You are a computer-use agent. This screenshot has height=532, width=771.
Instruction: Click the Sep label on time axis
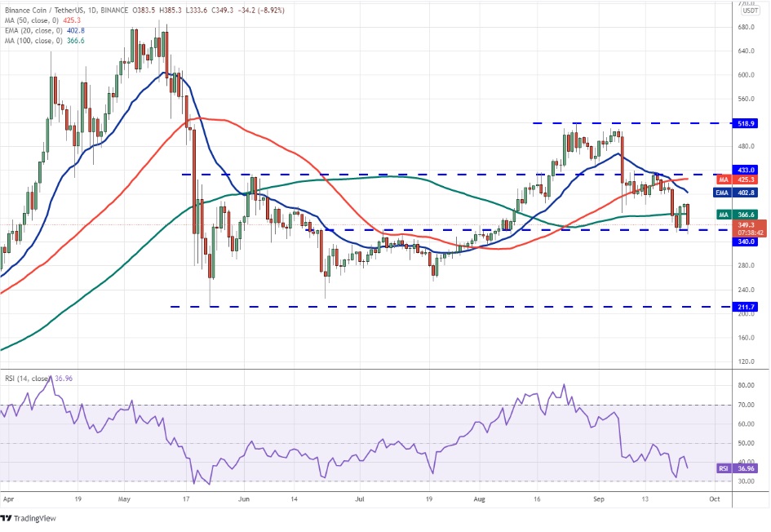coord(598,496)
